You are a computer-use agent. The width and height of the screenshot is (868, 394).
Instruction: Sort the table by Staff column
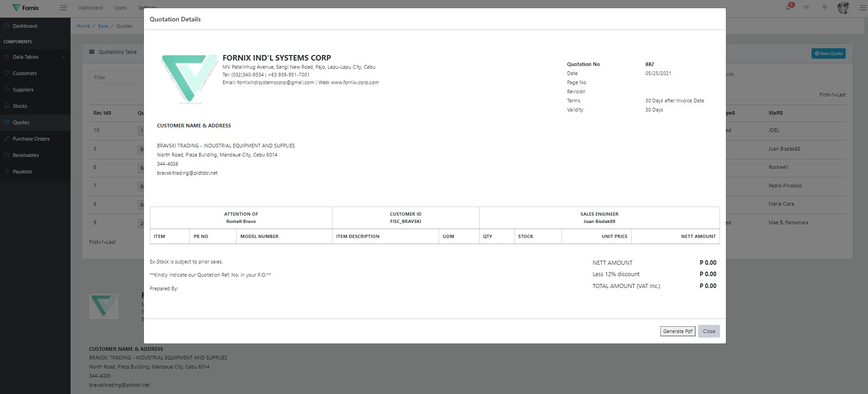click(775, 113)
